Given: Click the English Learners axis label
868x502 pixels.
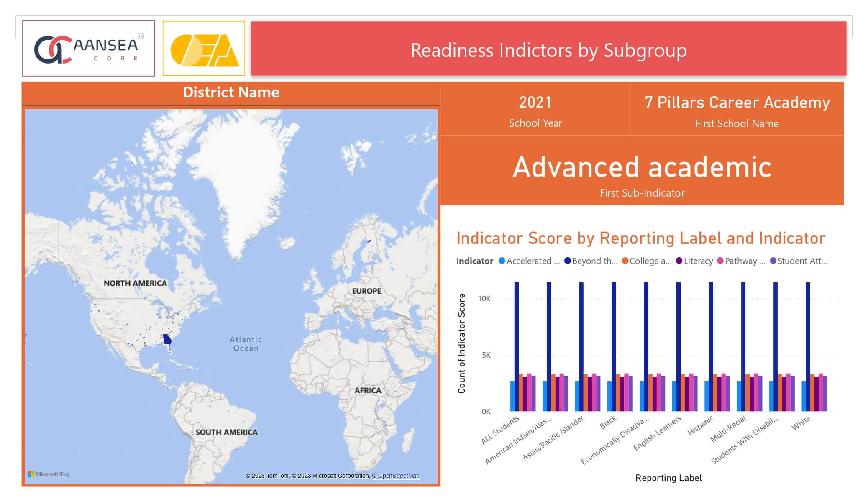Looking at the screenshot, I should click(x=657, y=433).
